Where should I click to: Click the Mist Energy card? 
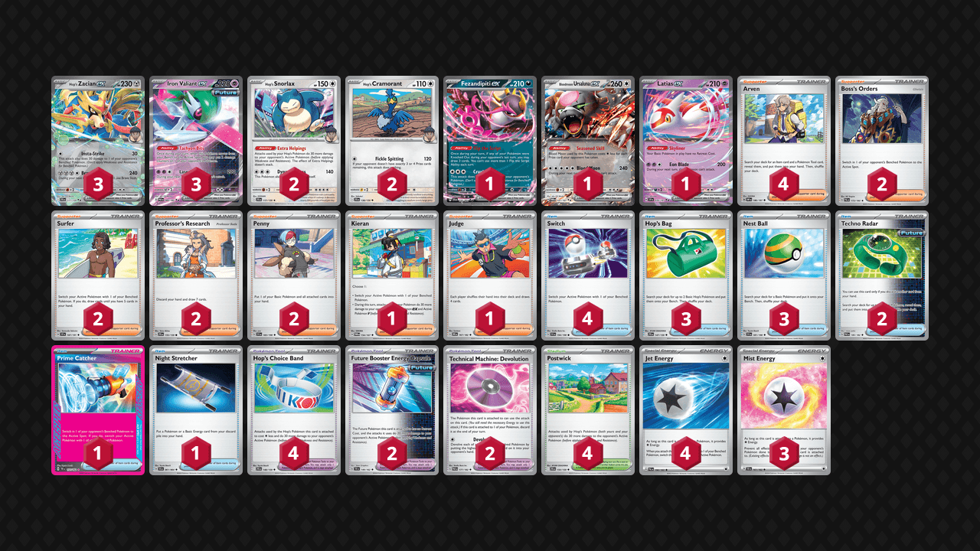[784, 410]
